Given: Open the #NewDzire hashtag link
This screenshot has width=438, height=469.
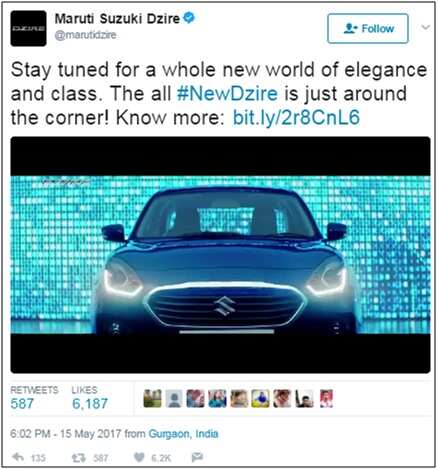Looking at the screenshot, I should point(227,94).
